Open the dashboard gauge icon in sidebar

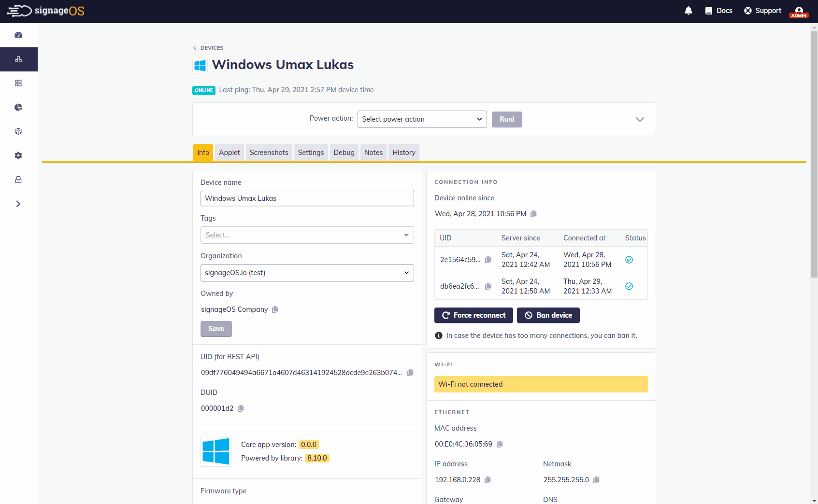point(18,35)
